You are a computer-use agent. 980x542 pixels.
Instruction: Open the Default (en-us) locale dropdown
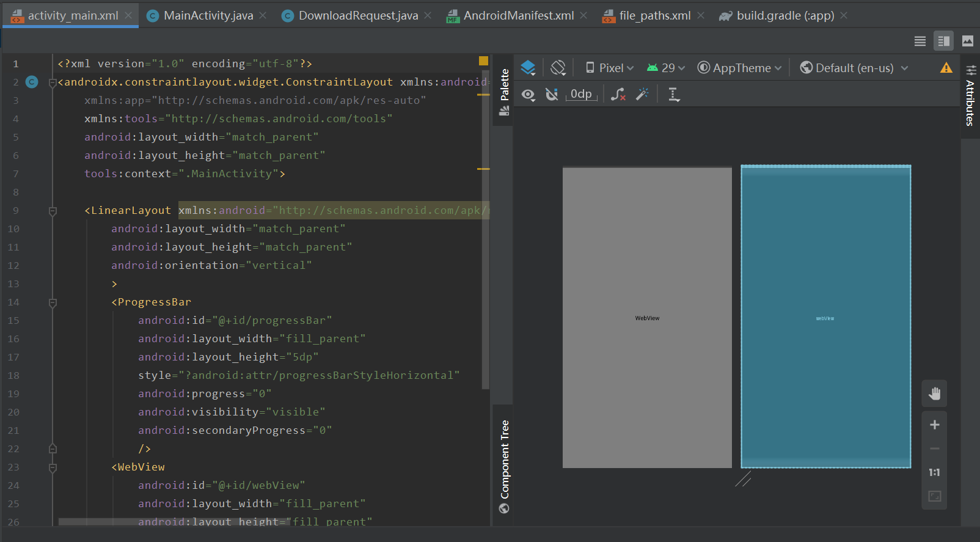tap(854, 68)
